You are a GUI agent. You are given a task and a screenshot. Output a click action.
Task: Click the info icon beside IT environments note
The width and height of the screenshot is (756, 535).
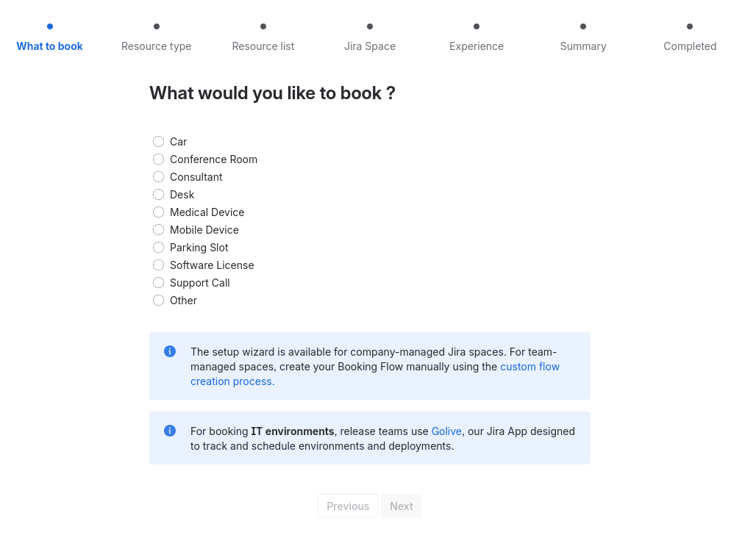coord(170,431)
